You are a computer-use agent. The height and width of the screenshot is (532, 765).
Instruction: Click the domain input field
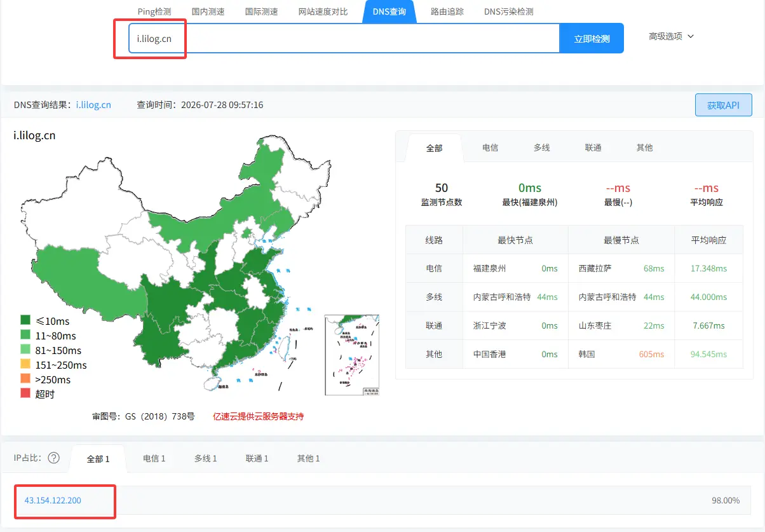coord(344,38)
